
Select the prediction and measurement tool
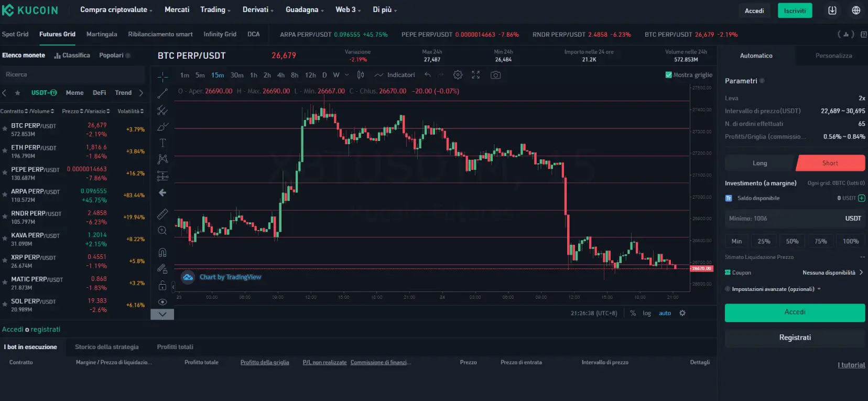click(162, 176)
